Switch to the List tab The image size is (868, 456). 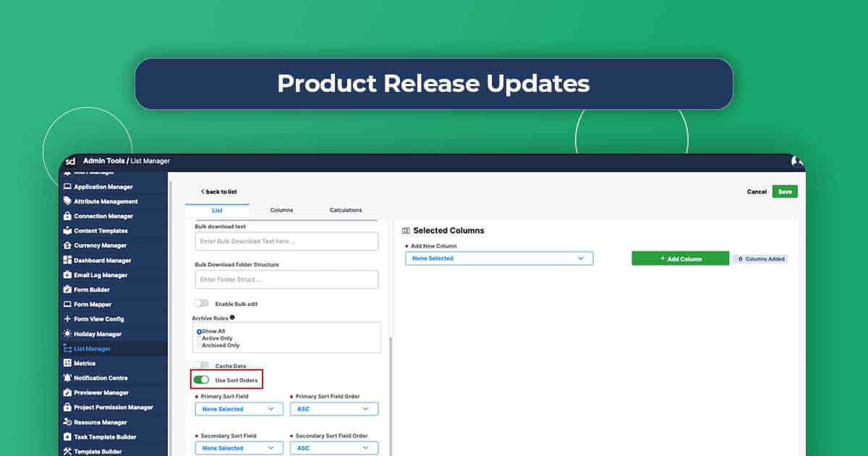point(218,210)
